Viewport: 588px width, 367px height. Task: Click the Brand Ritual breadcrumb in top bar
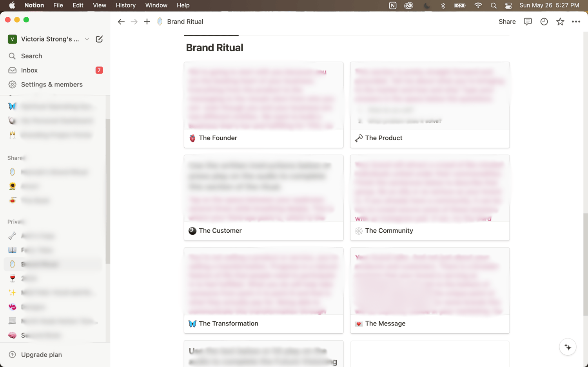[180, 22]
